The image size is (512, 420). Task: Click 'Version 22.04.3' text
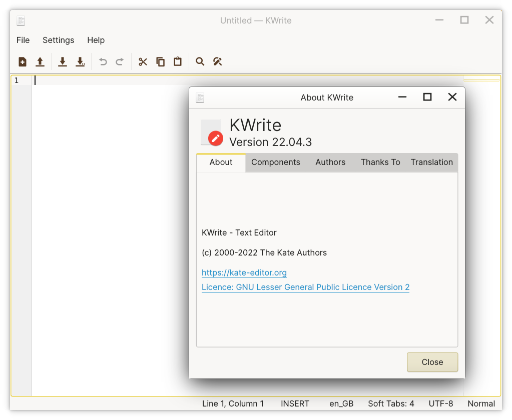[x=270, y=142]
